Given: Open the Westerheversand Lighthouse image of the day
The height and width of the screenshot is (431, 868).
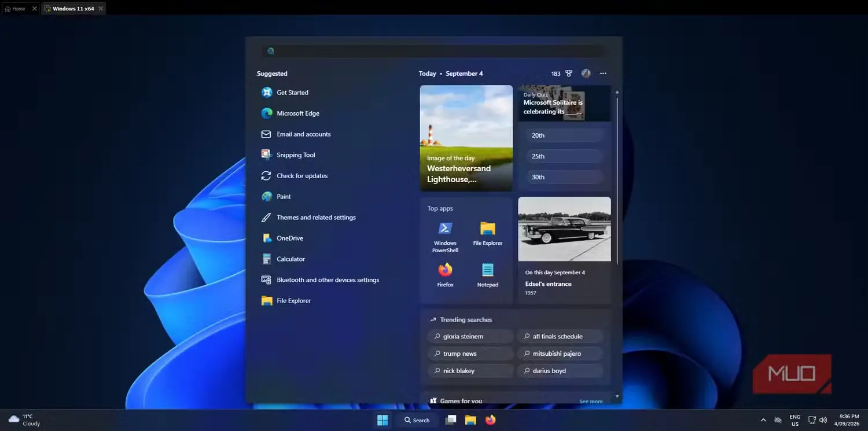Looking at the screenshot, I should point(466,138).
